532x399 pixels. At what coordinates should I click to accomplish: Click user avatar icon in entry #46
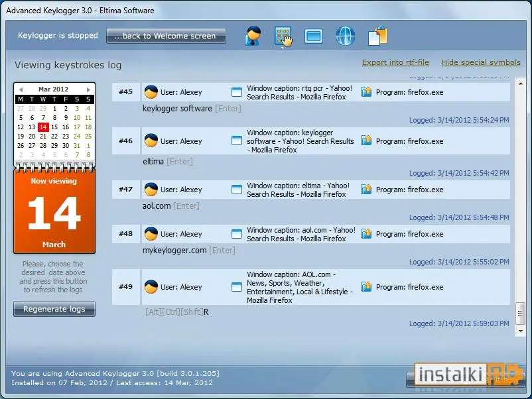pos(151,141)
